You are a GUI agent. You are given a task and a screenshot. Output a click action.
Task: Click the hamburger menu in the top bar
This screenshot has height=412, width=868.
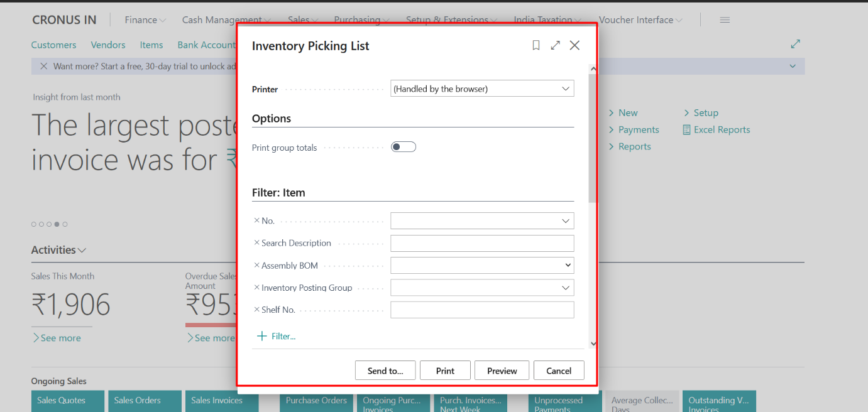point(724,19)
